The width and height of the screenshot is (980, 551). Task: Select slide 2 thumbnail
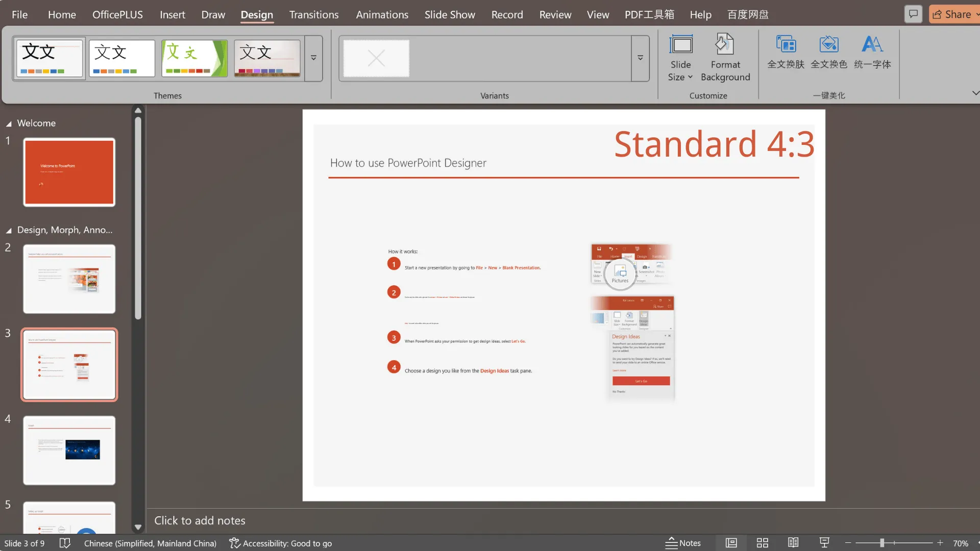point(69,279)
